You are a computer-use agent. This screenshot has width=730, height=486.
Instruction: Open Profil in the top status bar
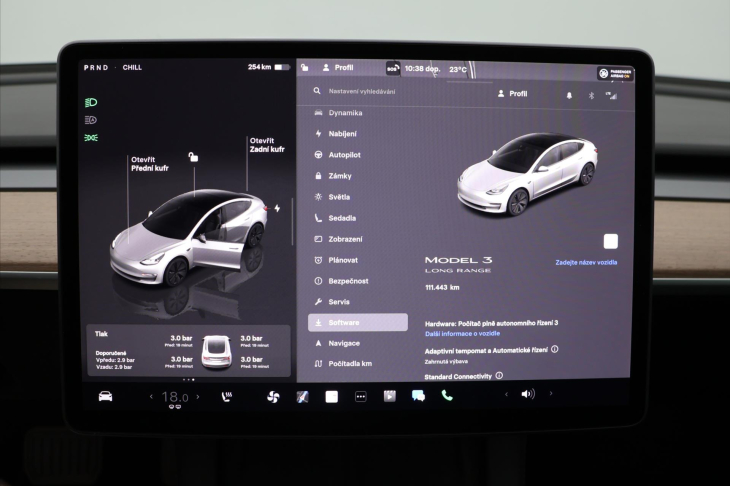pos(338,68)
